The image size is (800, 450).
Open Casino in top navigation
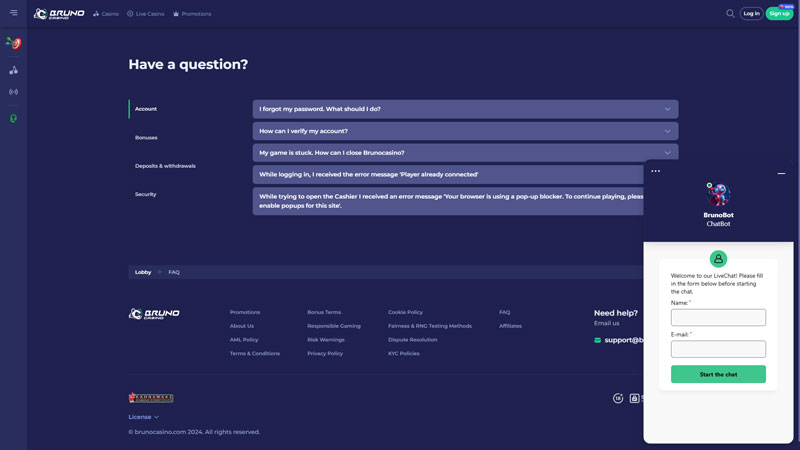[106, 14]
